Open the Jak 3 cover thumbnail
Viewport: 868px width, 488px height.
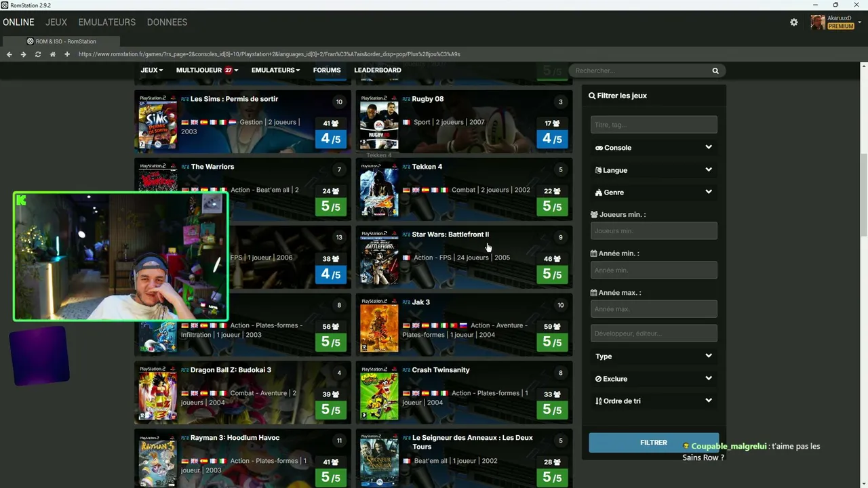[x=379, y=325]
